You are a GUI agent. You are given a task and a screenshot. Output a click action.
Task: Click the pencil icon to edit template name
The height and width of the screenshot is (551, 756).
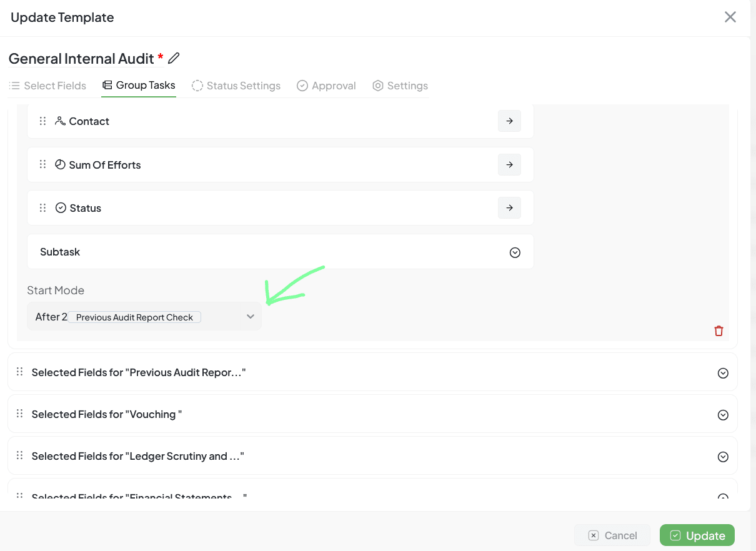[174, 58]
